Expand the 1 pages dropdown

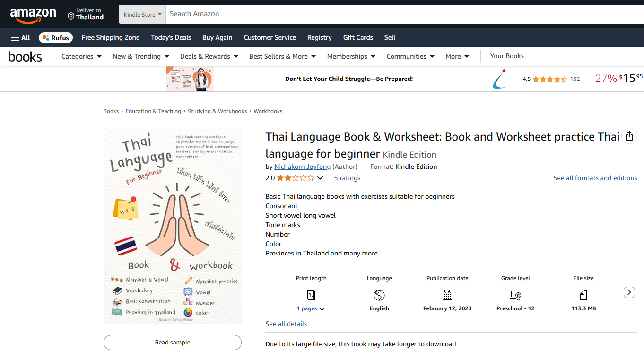[311, 308]
